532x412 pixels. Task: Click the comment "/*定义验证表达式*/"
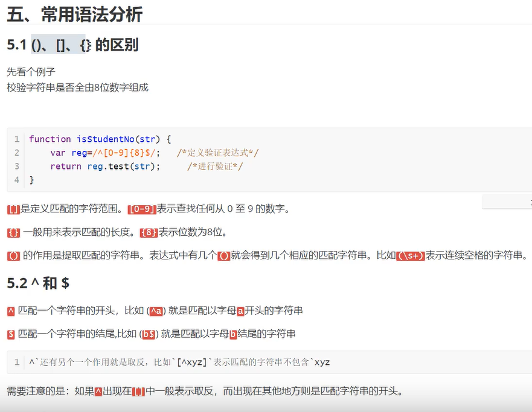point(217,153)
